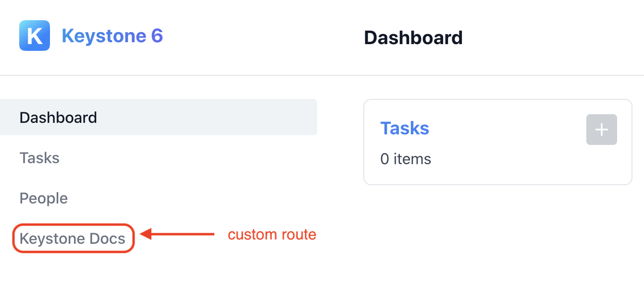
Task: Click the 0 items count on the Tasks card
Action: (x=406, y=159)
